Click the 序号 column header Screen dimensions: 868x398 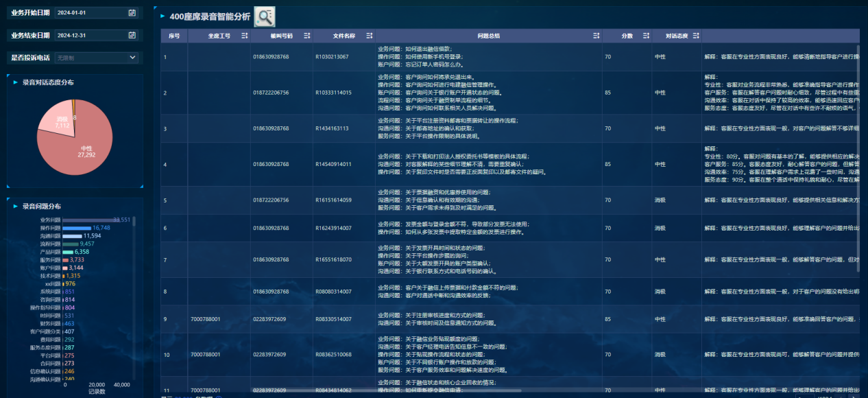[174, 36]
